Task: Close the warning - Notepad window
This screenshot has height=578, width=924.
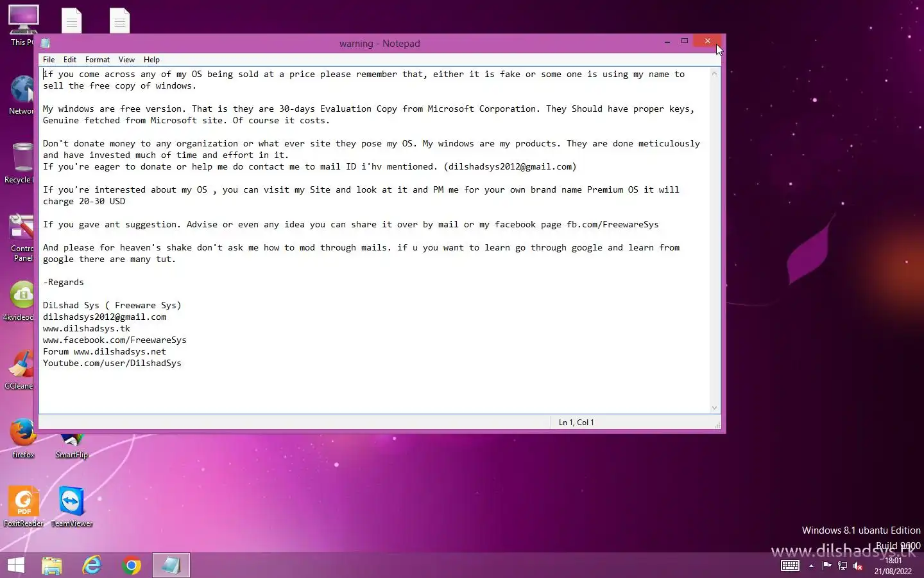Action: [x=708, y=41]
